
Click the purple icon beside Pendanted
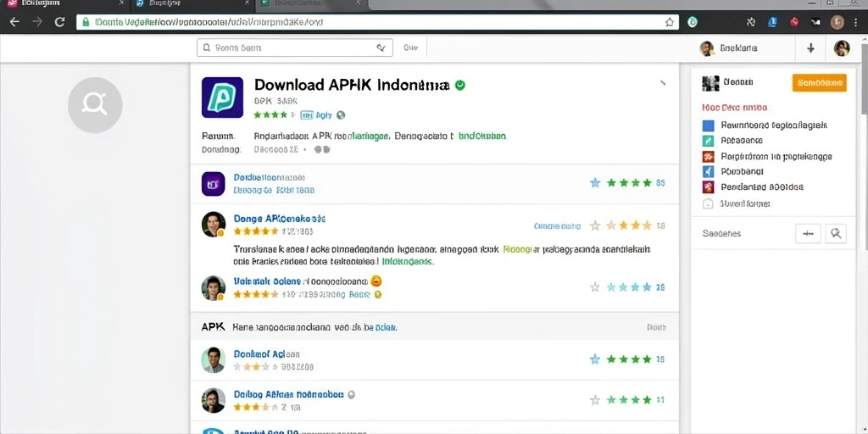[x=708, y=187]
